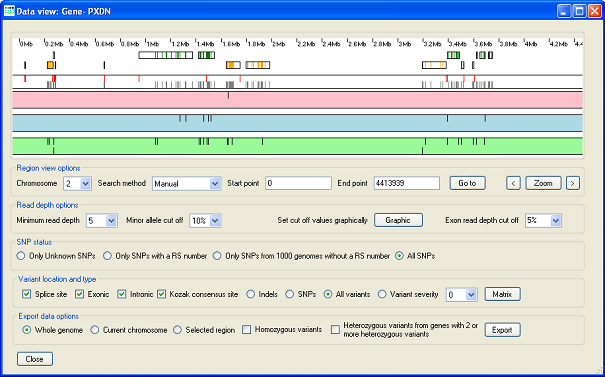Select the Indels radio button
The width and height of the screenshot is (605, 377).
tap(250, 294)
